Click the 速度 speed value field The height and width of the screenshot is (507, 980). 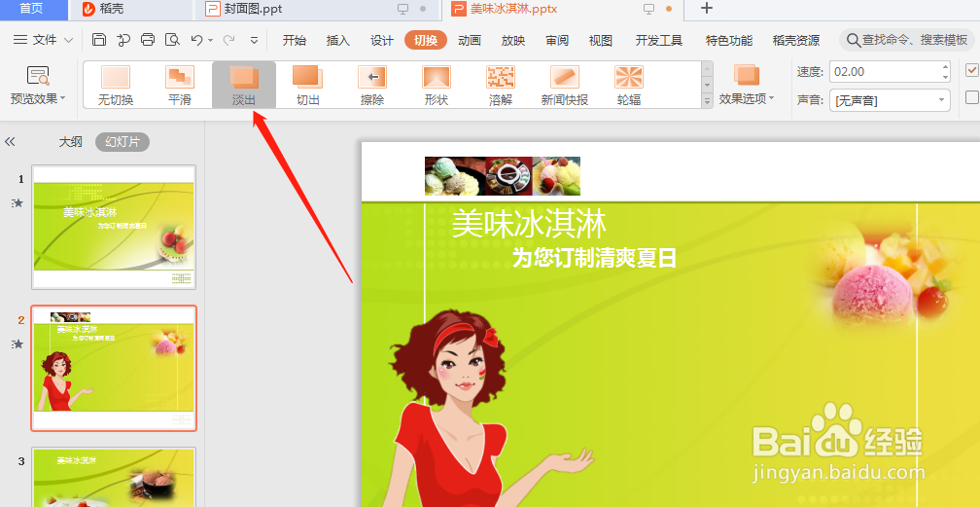885,72
